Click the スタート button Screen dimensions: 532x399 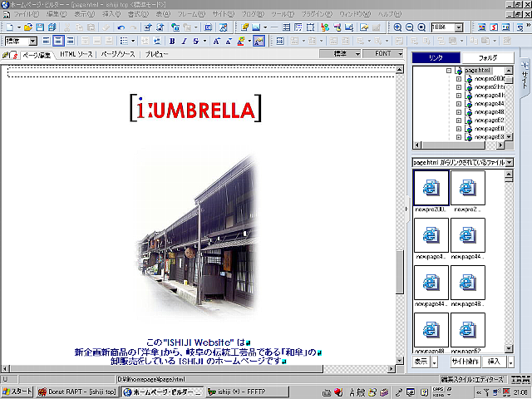[x=17, y=392]
